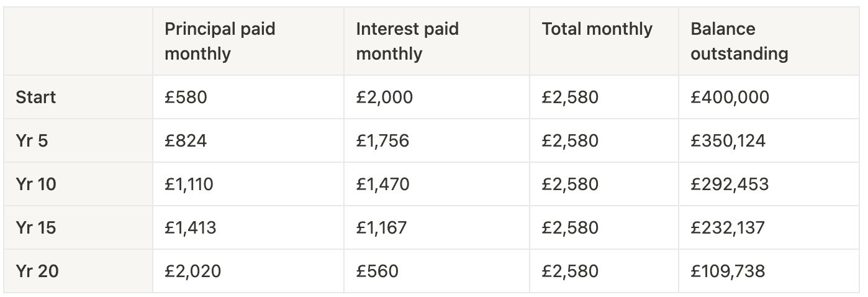Select the £1,756 interest cell
868x297 pixels.
coord(436,141)
